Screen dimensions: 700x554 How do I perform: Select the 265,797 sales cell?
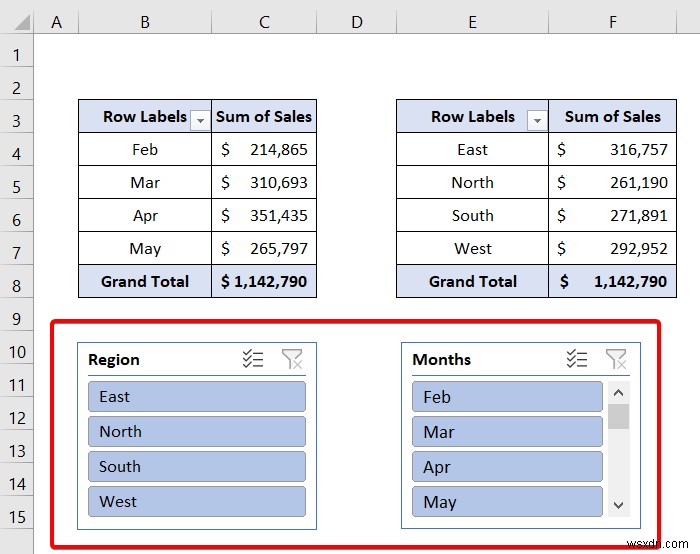click(264, 248)
